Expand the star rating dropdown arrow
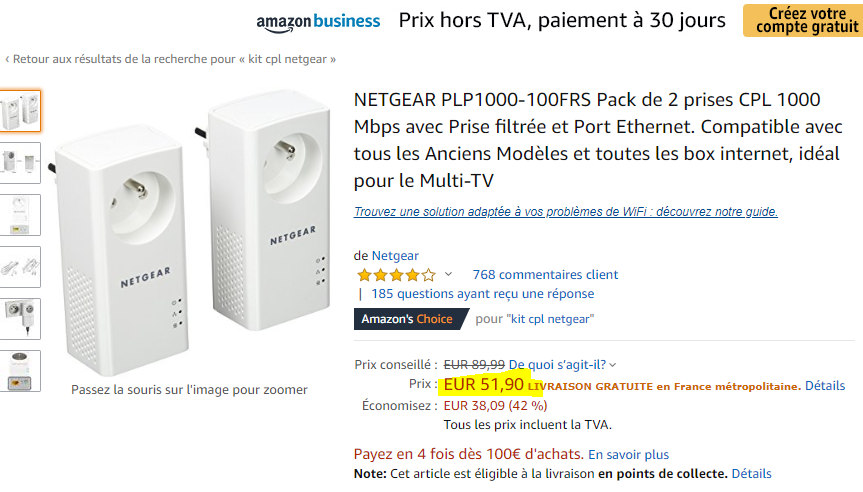The height and width of the screenshot is (492, 863). coord(448,274)
